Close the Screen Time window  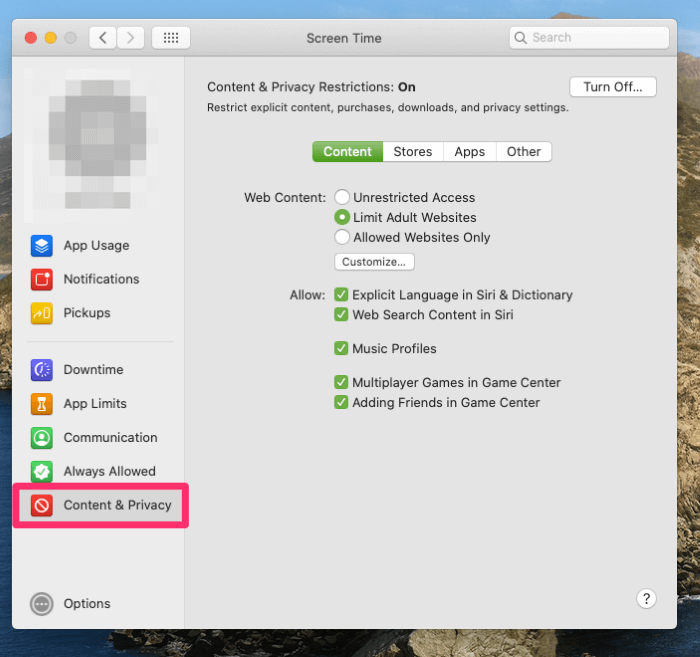click(31, 38)
